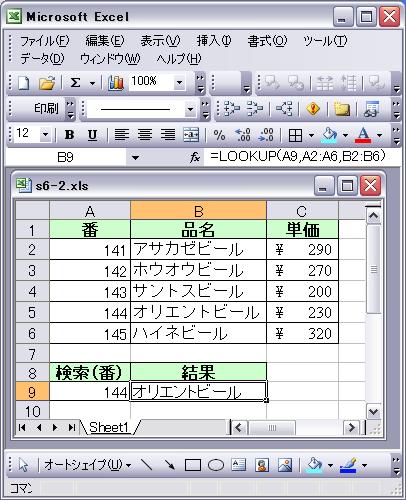Viewport: 406px width, 500px height.
Task: Click the New workbook icon
Action: pyautogui.click(x=23, y=83)
